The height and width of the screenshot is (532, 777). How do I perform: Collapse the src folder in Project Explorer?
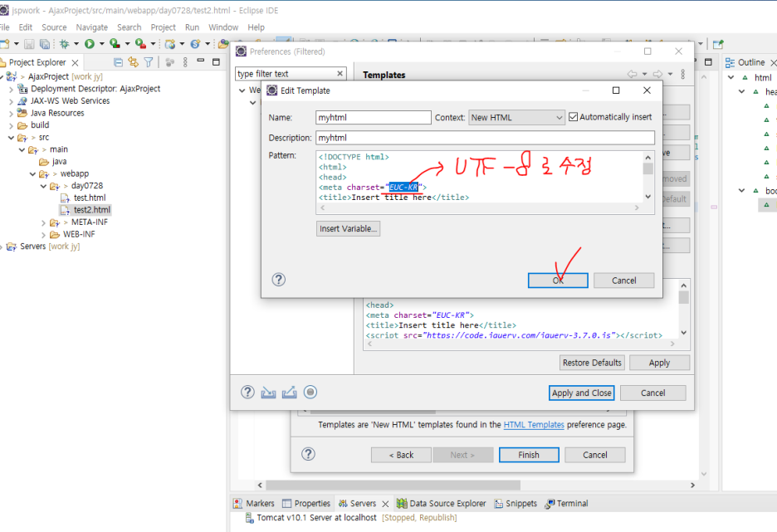[x=11, y=137]
